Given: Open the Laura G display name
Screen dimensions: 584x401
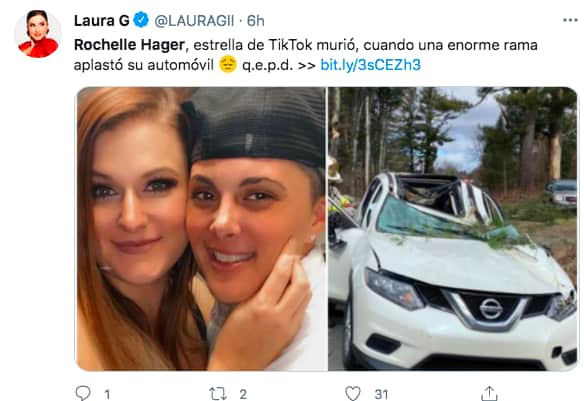Looking at the screenshot, I should coord(101,20).
